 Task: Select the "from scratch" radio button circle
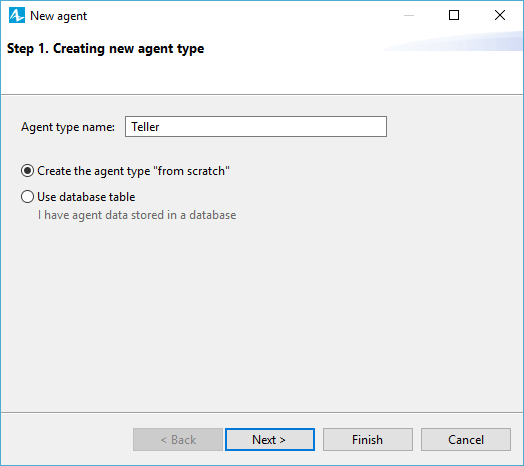[x=27, y=171]
